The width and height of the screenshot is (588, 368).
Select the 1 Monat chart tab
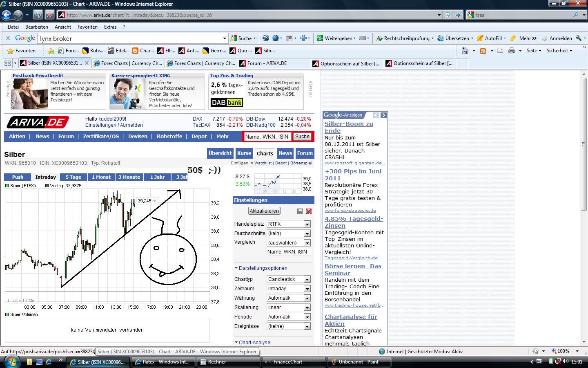point(101,177)
